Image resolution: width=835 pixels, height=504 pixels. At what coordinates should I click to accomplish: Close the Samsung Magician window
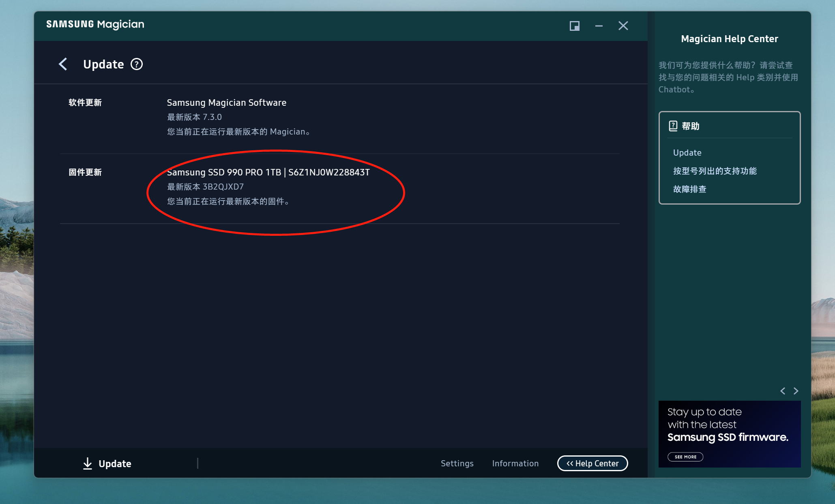[623, 26]
